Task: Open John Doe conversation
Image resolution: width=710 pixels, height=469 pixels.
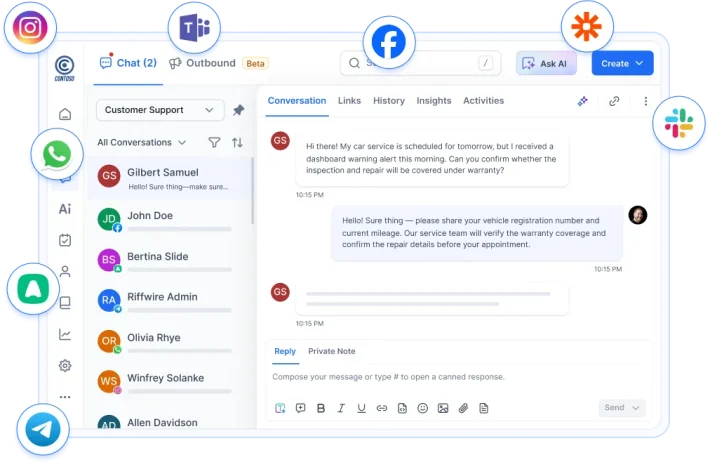Action: [169, 220]
